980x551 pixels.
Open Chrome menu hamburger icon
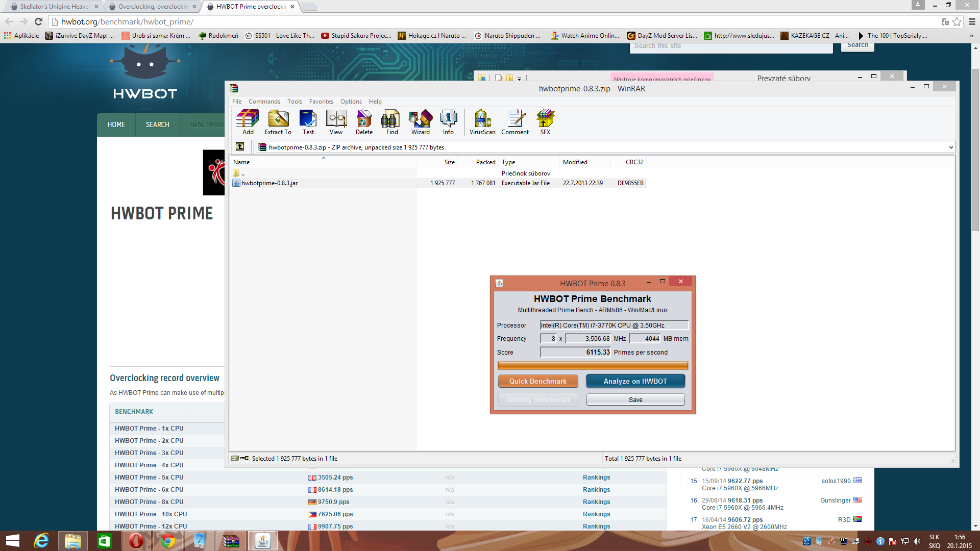click(x=972, y=21)
